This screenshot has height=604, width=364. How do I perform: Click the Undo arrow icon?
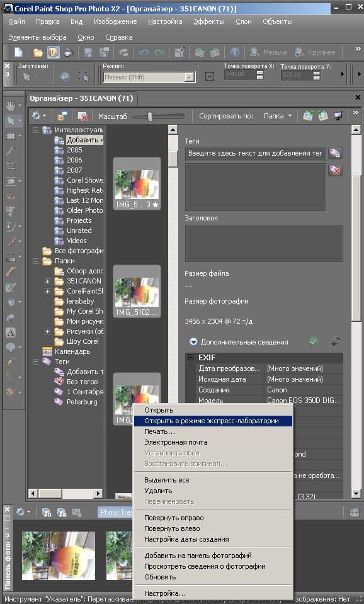pos(144,52)
